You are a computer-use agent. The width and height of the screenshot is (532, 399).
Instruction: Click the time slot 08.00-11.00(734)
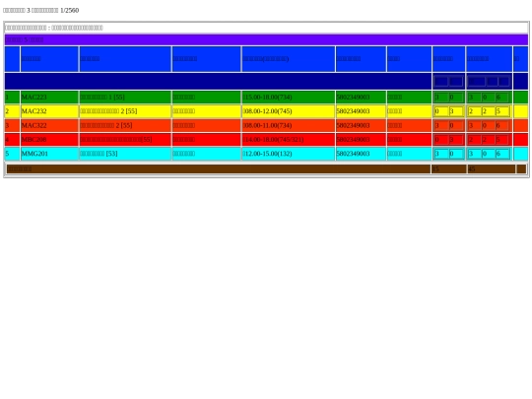[x=268, y=125]
